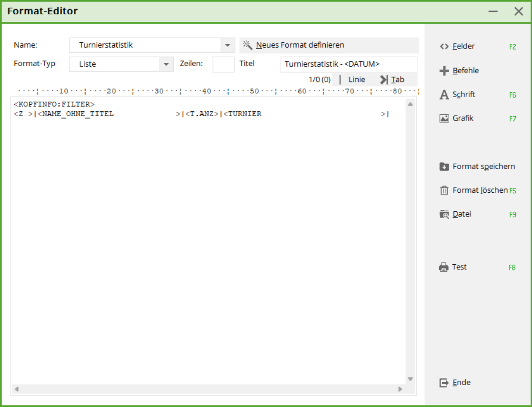Click the KOPFINFO:FILTER line in editor
Viewport: 532px width, 407px height.
[54, 104]
